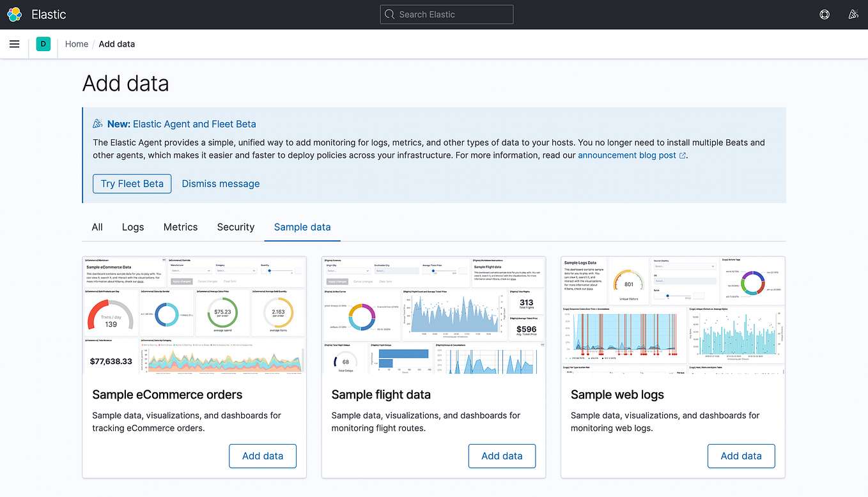Dismiss the Fleet Beta message

pyautogui.click(x=220, y=183)
